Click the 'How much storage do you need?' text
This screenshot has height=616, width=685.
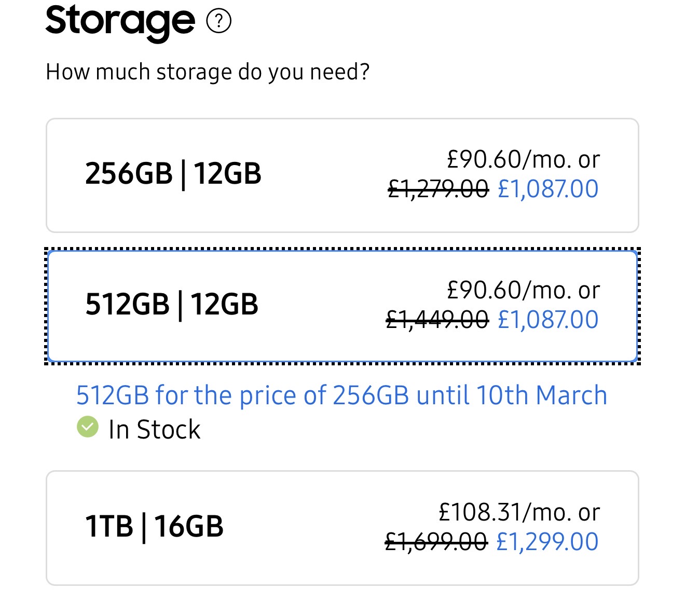click(208, 72)
